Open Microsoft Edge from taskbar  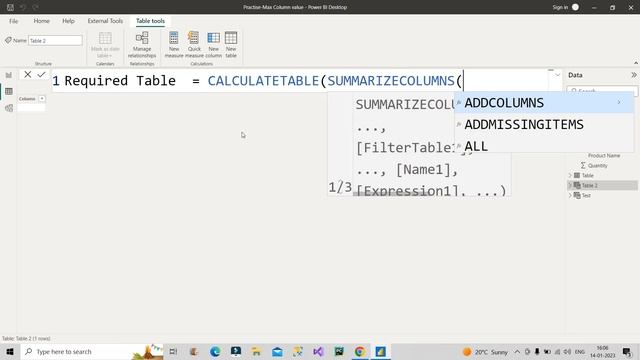[215, 351]
